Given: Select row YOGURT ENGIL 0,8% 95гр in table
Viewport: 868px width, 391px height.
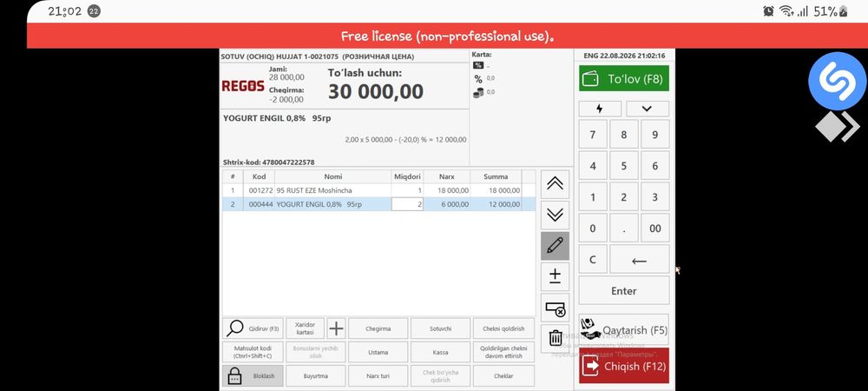Looking at the screenshot, I should point(379,204).
